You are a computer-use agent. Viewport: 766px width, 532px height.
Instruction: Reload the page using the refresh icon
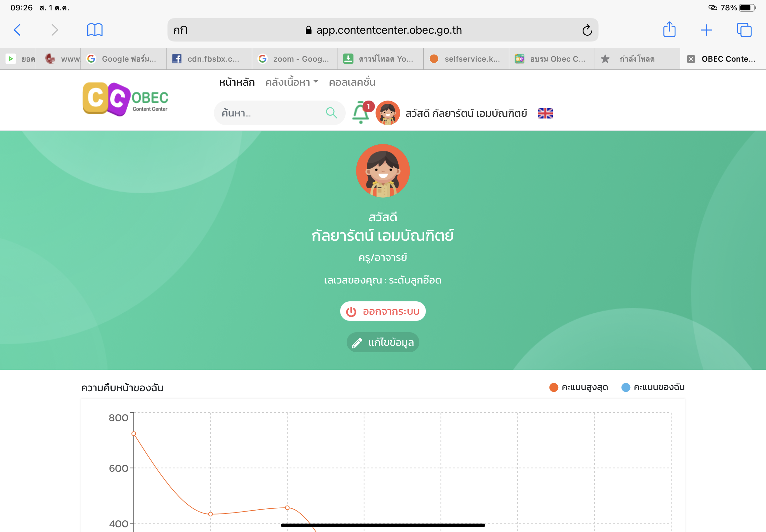(587, 30)
